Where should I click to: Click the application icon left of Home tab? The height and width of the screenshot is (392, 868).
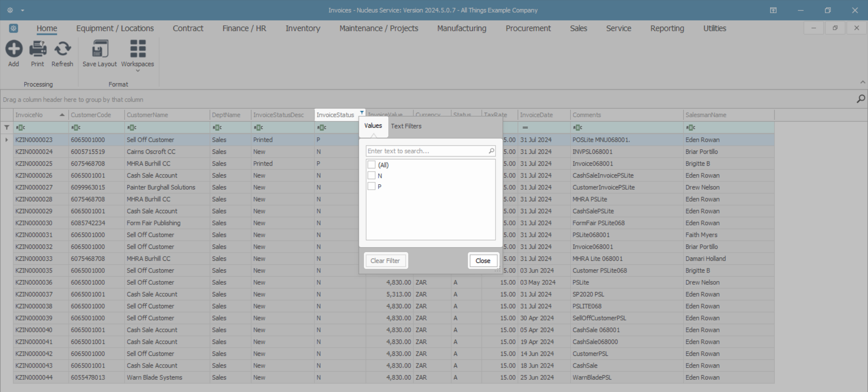(x=14, y=28)
